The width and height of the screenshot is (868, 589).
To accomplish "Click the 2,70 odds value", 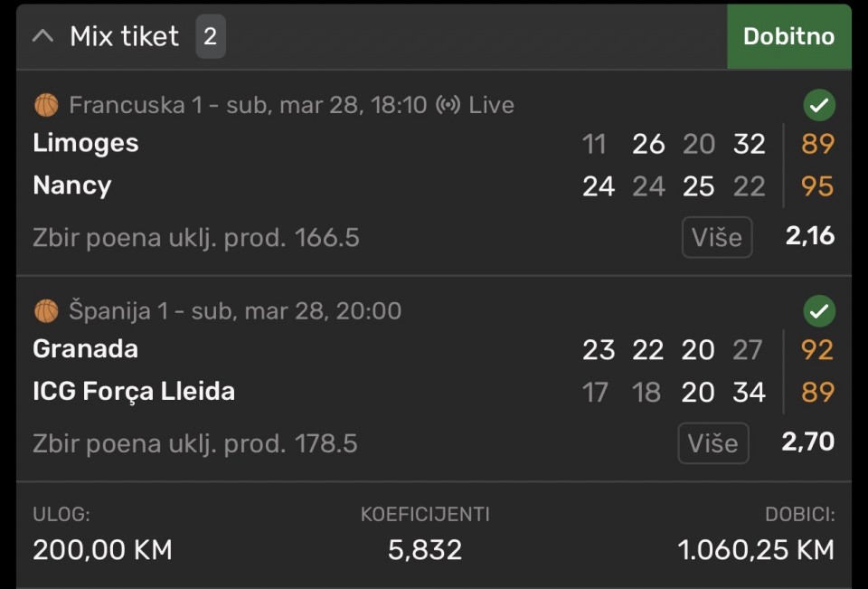I will [x=807, y=443].
